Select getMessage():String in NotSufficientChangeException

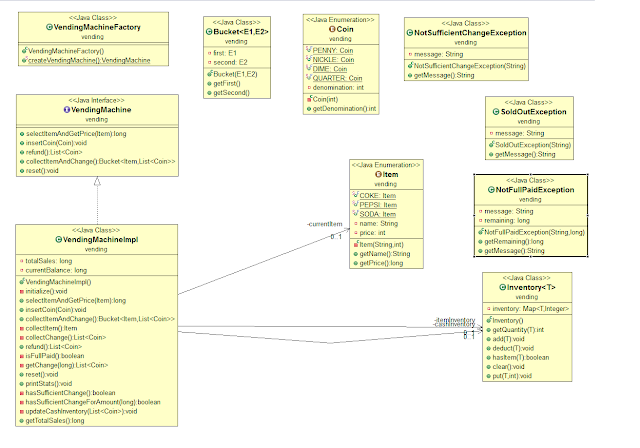pyautogui.click(x=444, y=75)
